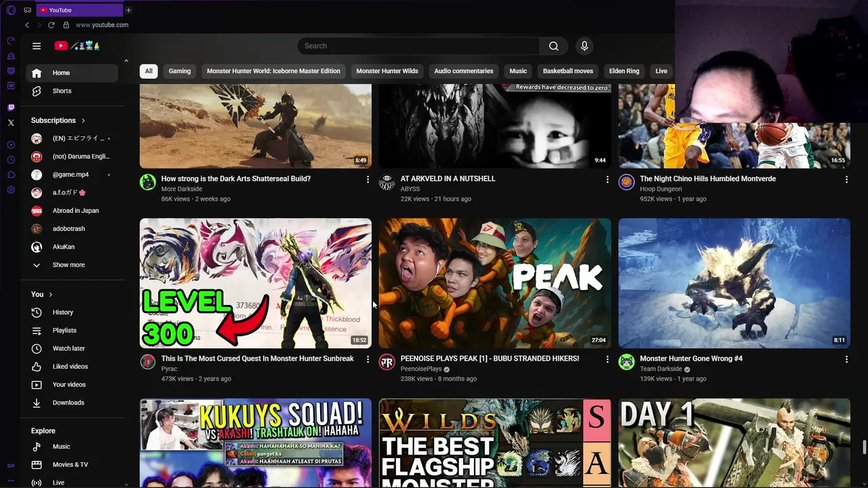
Task: Click title 'AT ARKVELD IN A NUTSHELL'
Action: [x=448, y=179]
